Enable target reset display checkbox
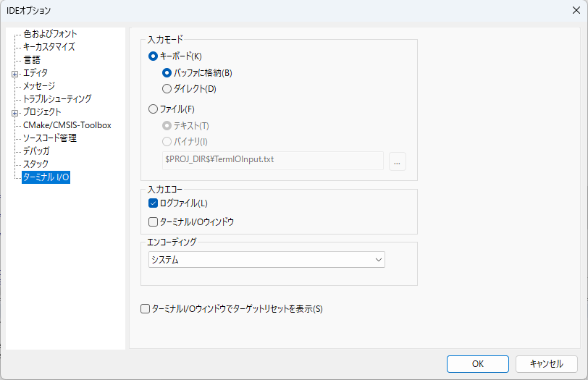 145,309
